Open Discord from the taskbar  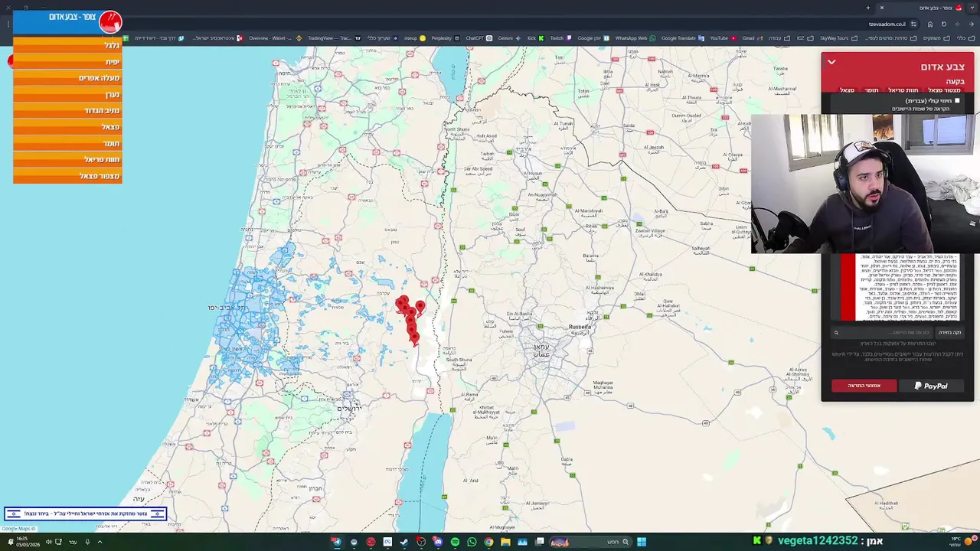438,542
